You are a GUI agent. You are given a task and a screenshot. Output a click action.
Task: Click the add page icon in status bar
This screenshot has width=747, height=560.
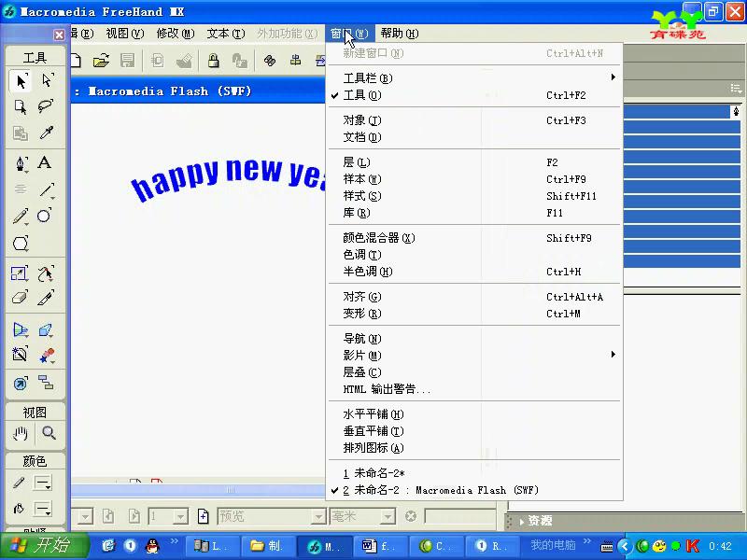tap(203, 516)
